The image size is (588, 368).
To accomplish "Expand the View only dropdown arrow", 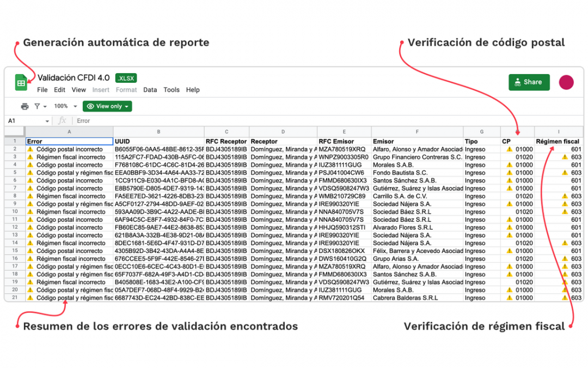I will 126,106.
